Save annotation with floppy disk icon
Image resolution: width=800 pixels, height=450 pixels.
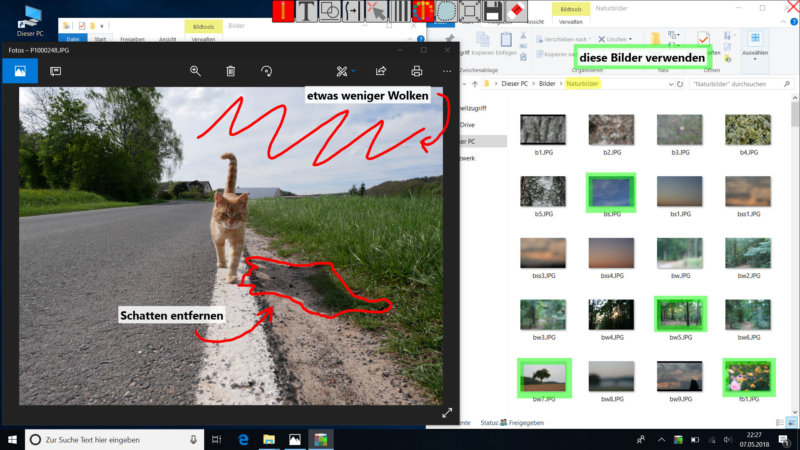click(x=493, y=11)
